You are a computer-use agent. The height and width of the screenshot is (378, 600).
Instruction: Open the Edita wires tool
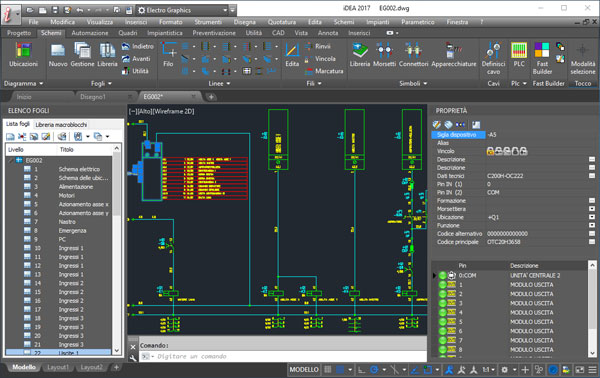point(292,55)
